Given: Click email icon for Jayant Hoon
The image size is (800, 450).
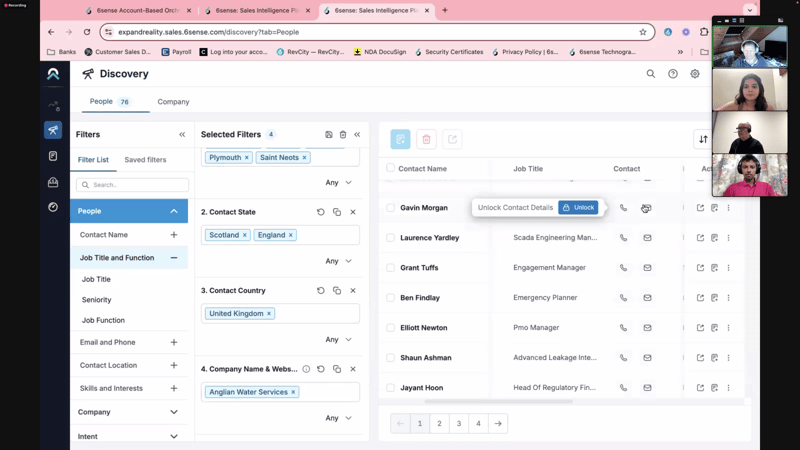Looking at the screenshot, I should tap(647, 388).
